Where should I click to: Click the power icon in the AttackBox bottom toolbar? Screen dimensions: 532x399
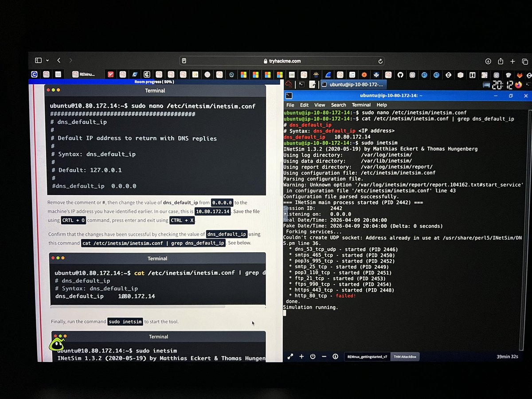(x=313, y=356)
